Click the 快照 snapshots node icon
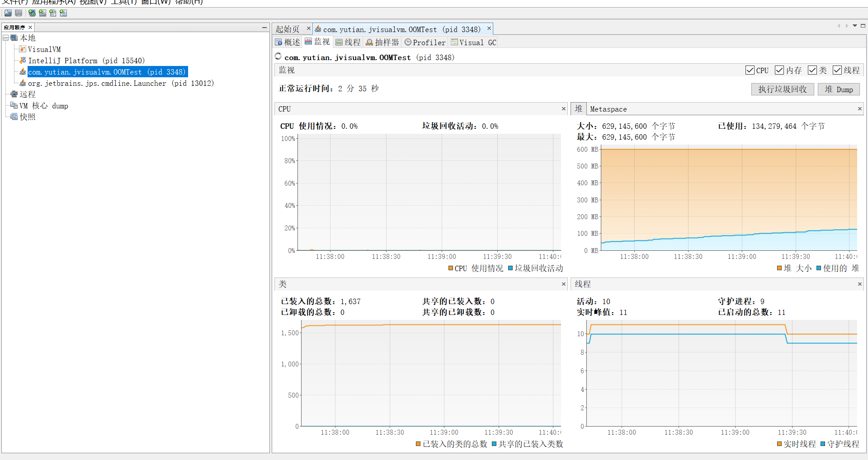Image resolution: width=868 pixels, height=460 pixels. pyautogui.click(x=14, y=117)
